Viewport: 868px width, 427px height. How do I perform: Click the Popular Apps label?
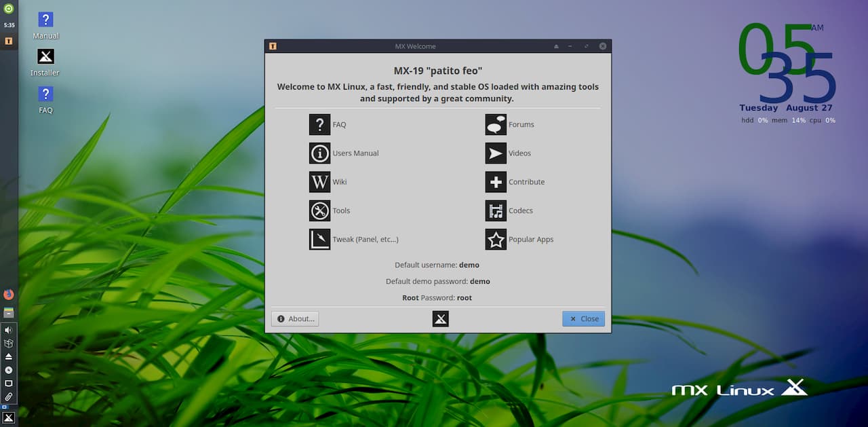click(531, 240)
